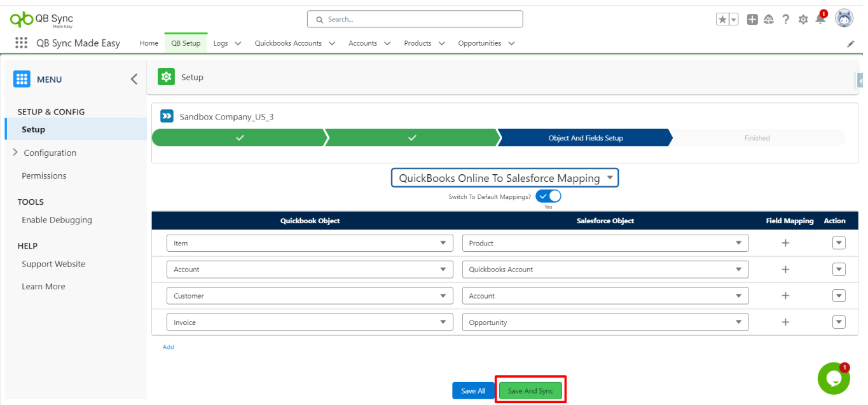Add field mapping for Item row
The height and width of the screenshot is (405, 868).
(785, 243)
